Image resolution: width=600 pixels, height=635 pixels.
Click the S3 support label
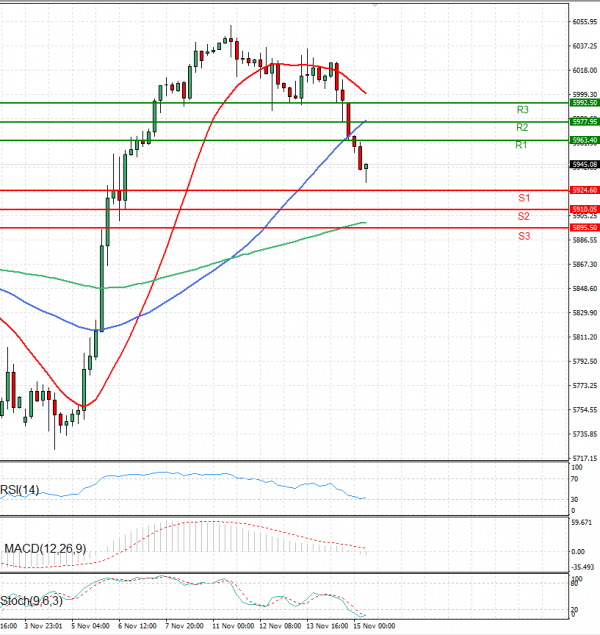(x=524, y=236)
